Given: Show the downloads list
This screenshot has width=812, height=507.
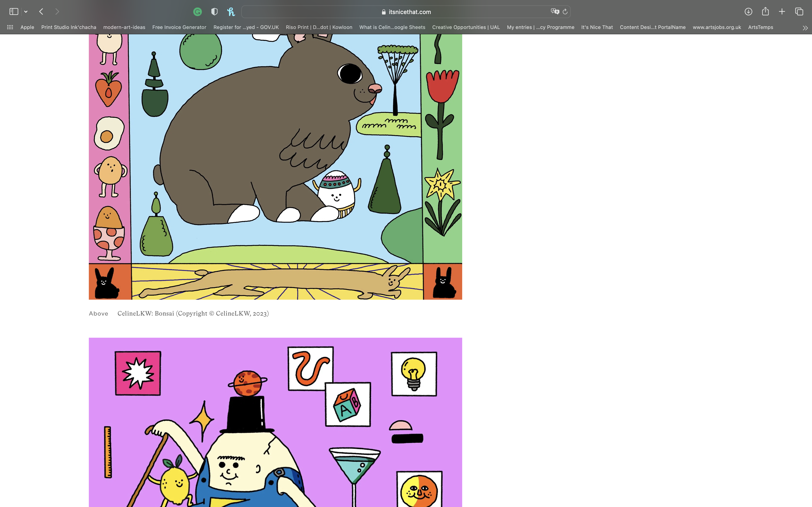Looking at the screenshot, I should pyautogui.click(x=748, y=12).
